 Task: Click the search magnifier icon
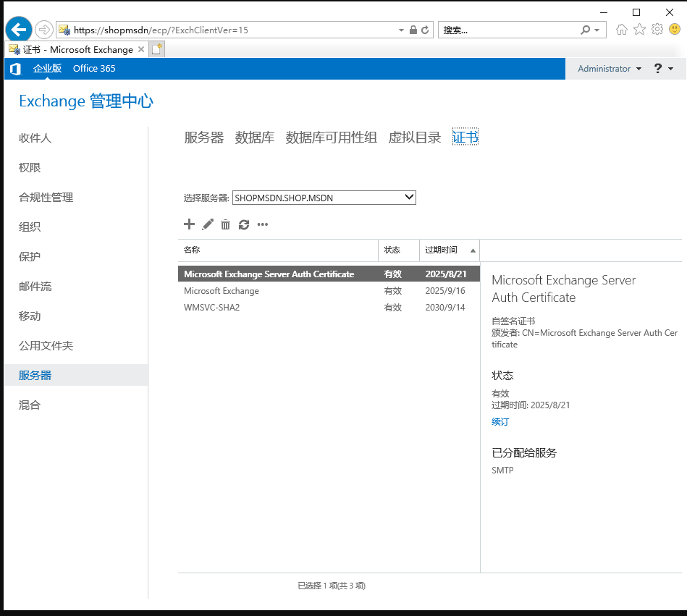pos(586,30)
